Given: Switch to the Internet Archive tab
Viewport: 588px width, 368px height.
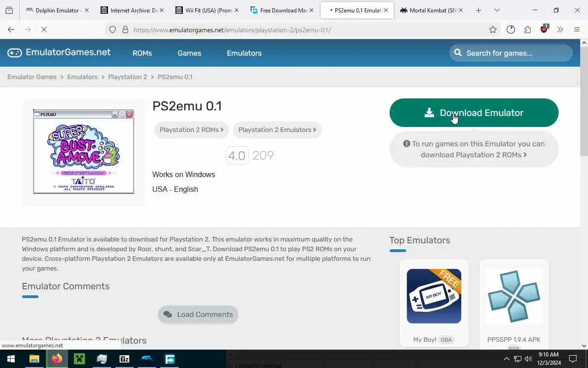Looking at the screenshot, I should 132,10.
